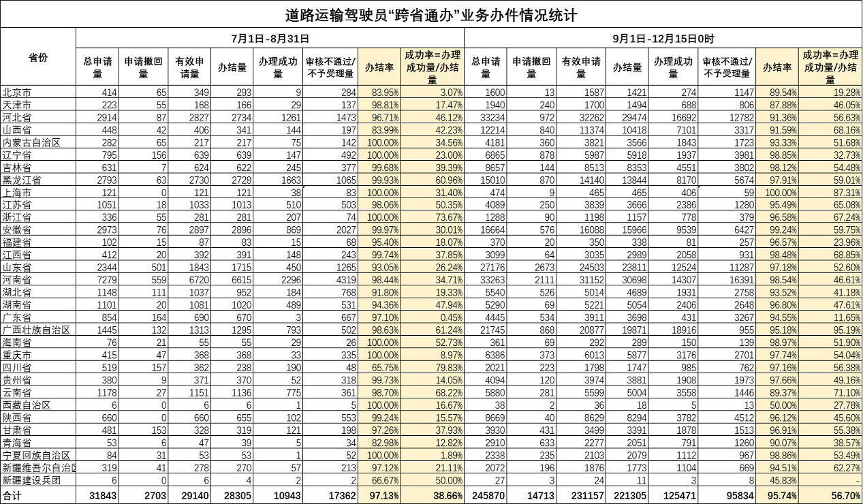Click the 广西壮族自治区 row label

click(38, 330)
